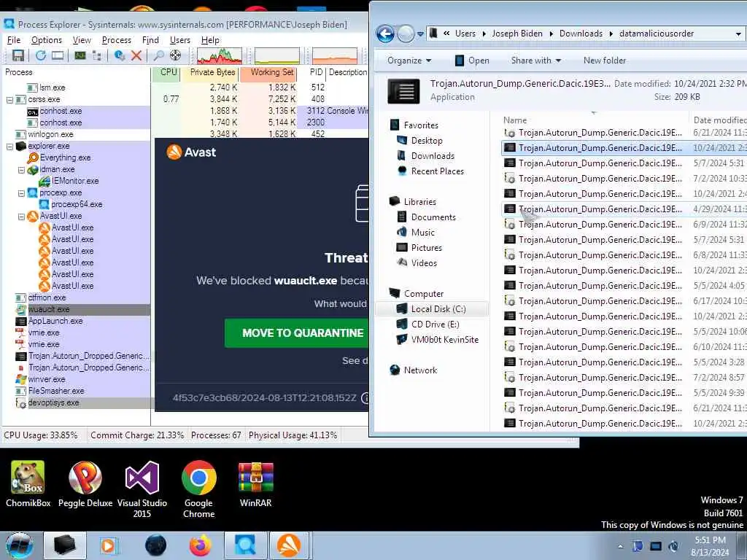This screenshot has width=747, height=560.
Task: Select the AppLaunch.exe process row
Action: (x=76, y=321)
